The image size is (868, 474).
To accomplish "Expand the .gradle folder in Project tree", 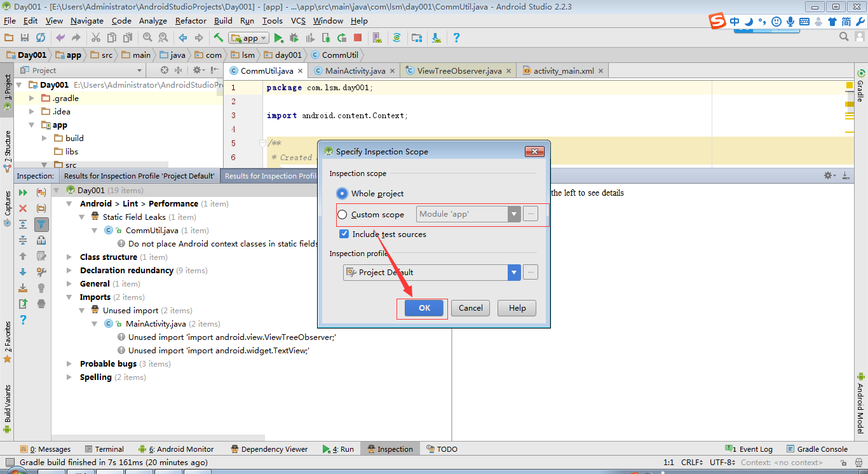I will pyautogui.click(x=32, y=98).
